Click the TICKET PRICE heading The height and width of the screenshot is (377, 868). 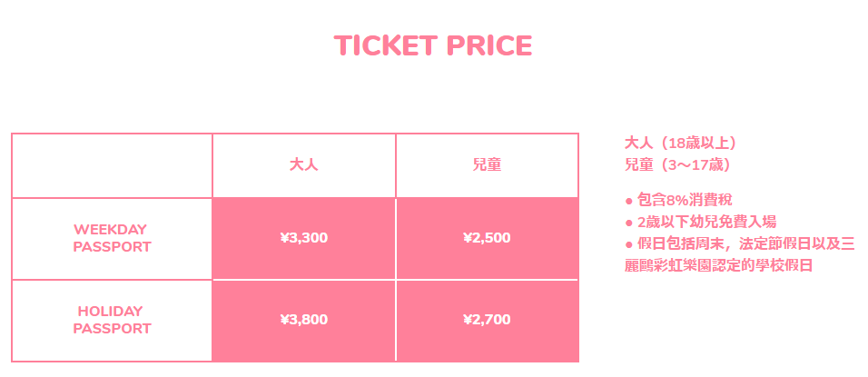coord(433,45)
